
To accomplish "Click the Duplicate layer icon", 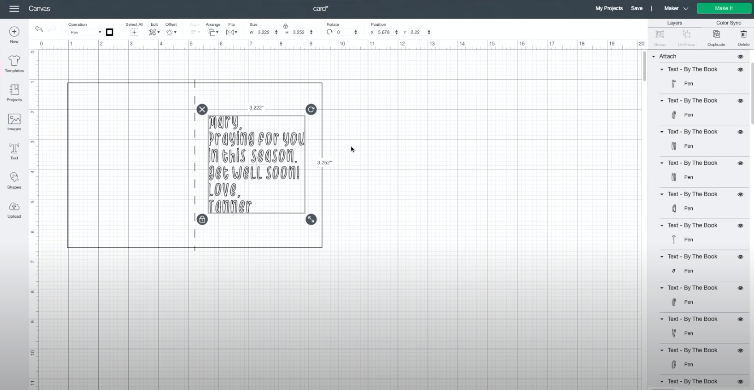I will (716, 34).
